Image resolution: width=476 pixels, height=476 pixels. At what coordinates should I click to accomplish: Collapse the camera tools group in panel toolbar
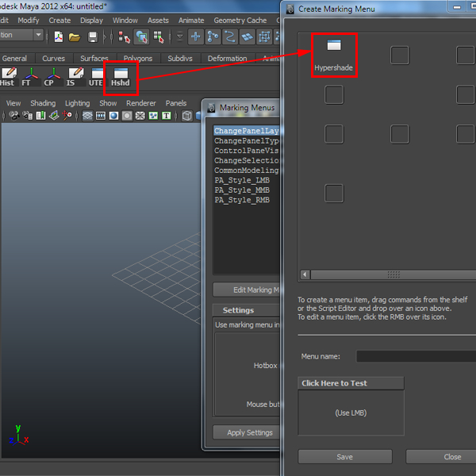(x=4, y=116)
